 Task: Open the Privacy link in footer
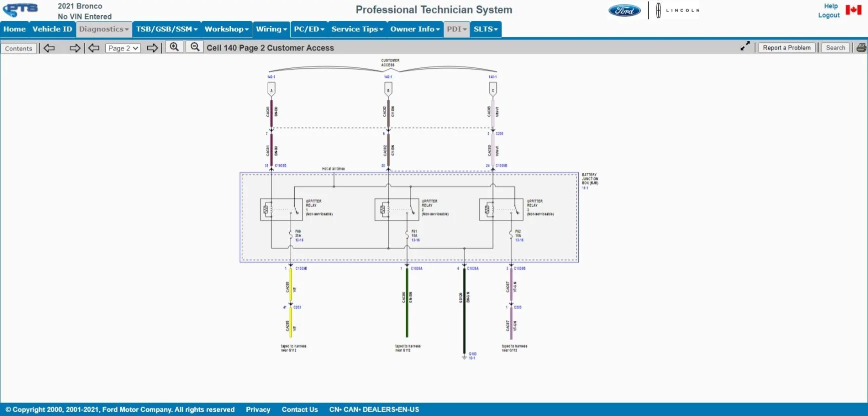pyautogui.click(x=258, y=409)
